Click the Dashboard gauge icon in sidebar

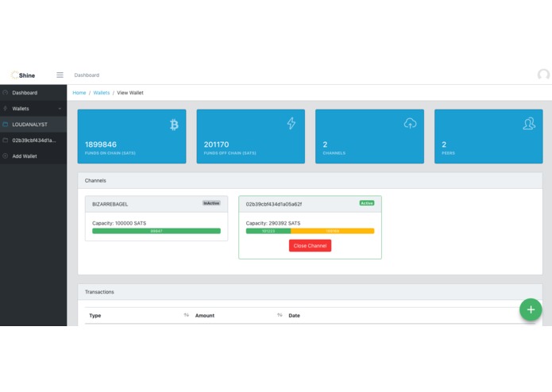pos(6,93)
